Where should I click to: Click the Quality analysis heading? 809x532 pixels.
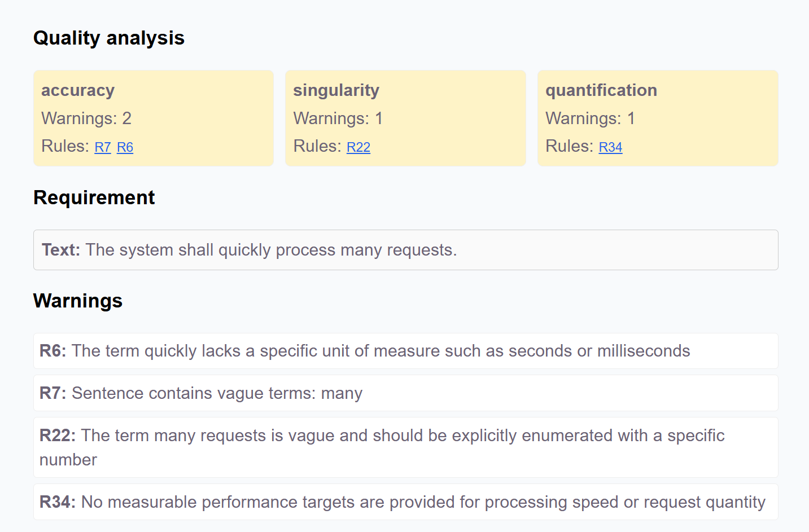(x=109, y=38)
